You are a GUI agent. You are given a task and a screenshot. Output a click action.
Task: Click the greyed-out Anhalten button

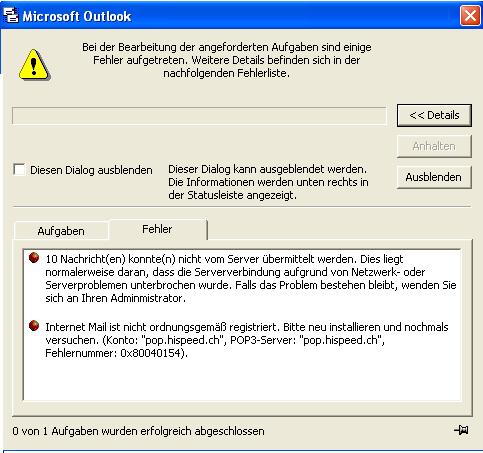click(x=434, y=146)
